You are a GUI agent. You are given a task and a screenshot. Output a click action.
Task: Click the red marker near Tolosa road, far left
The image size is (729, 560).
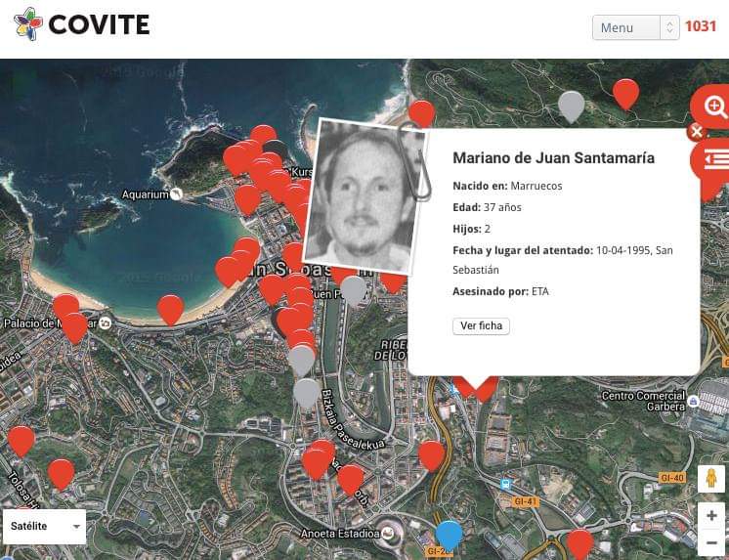[21, 441]
